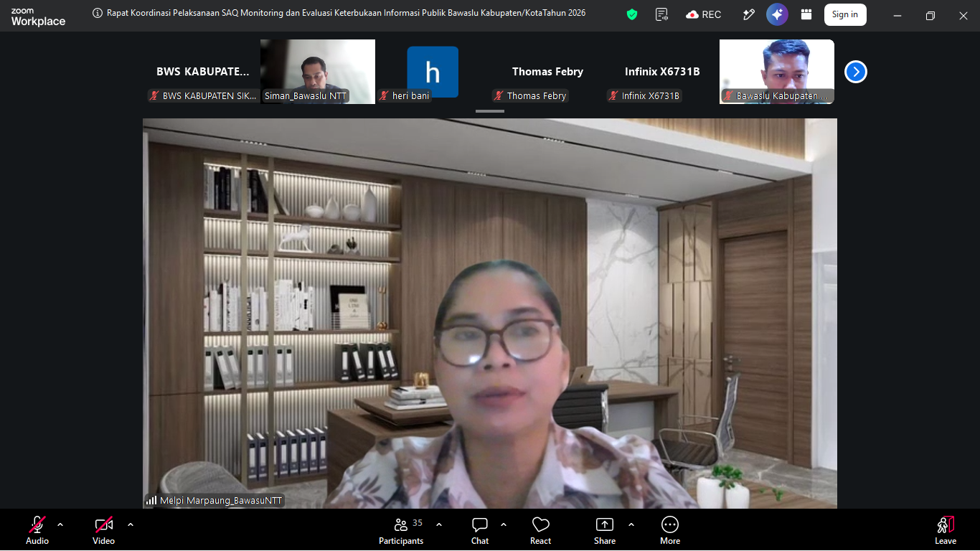
Task: Click the REC cloud recording indicator
Action: (703, 14)
